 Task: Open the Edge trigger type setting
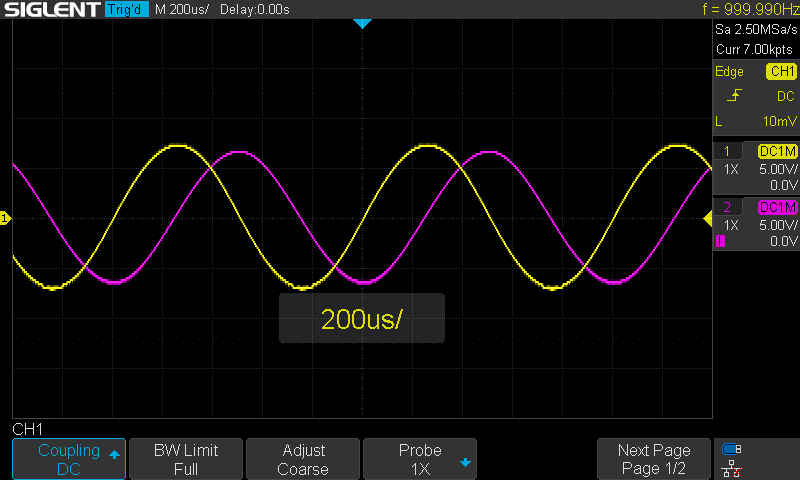(x=729, y=71)
